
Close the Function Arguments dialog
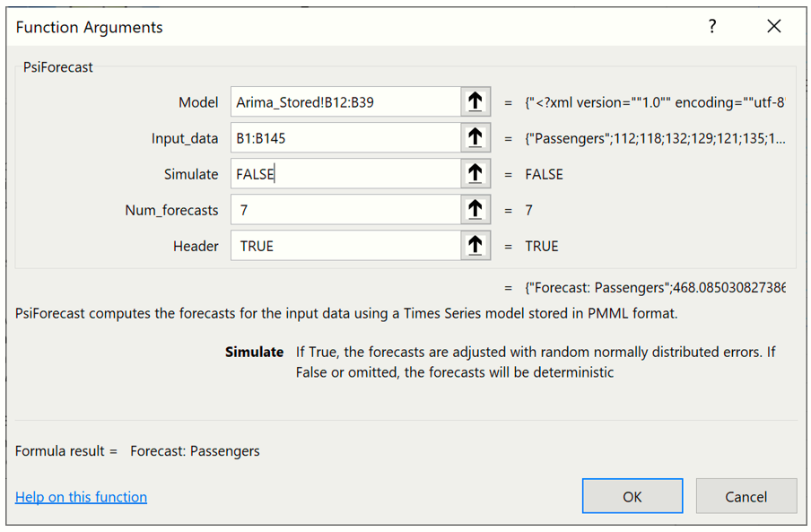tap(774, 27)
